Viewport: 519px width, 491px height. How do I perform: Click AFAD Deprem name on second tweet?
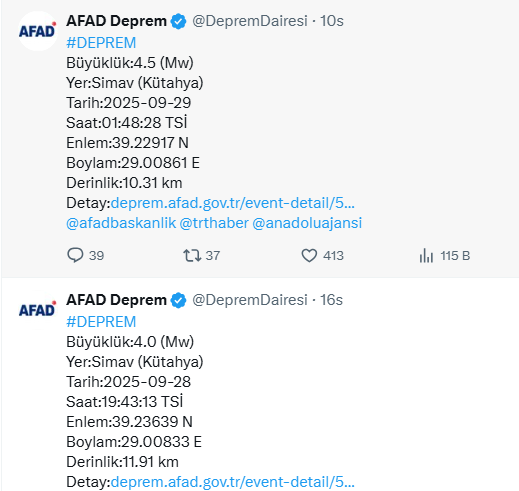tap(116, 300)
